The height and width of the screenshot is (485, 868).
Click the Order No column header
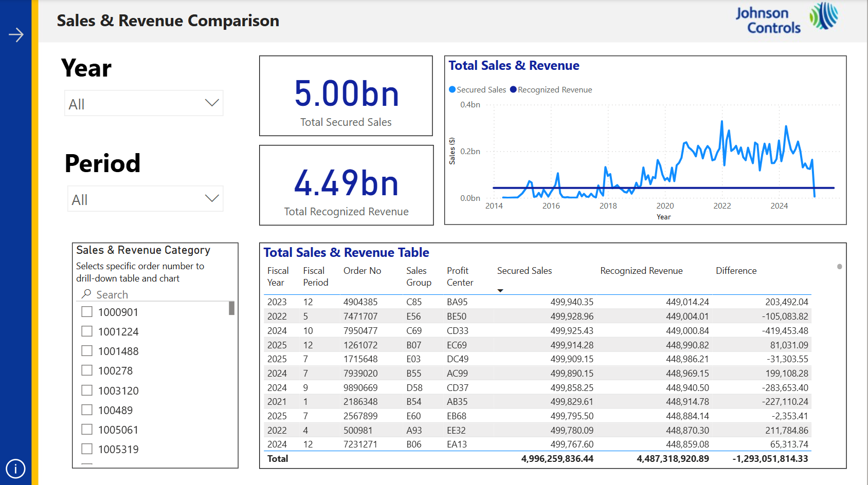[362, 271]
